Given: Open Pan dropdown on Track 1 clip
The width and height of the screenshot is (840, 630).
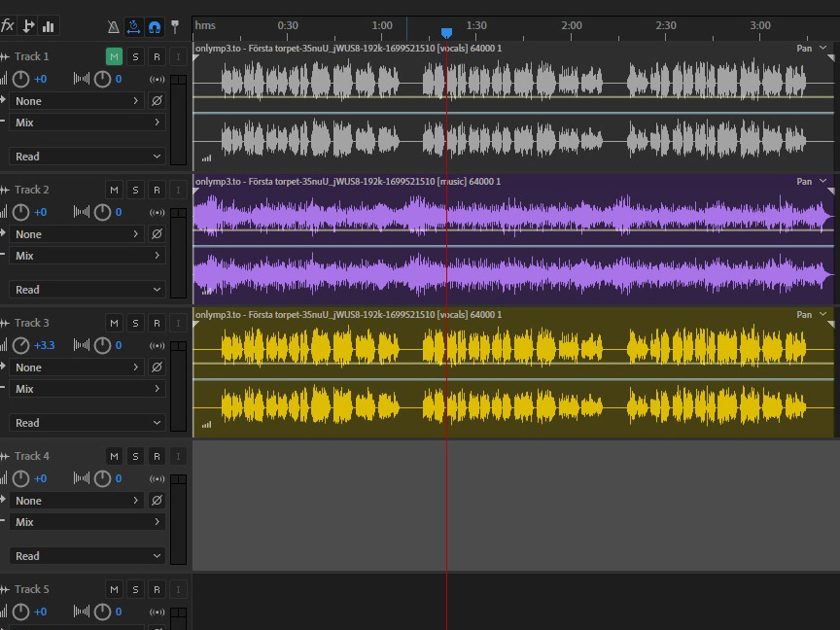Looking at the screenshot, I should click(812, 49).
